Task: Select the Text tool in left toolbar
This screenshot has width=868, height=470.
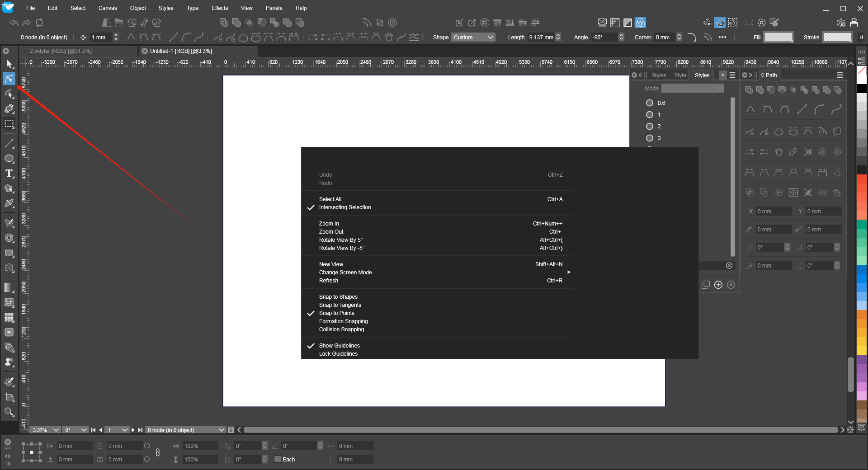Action: [x=9, y=174]
